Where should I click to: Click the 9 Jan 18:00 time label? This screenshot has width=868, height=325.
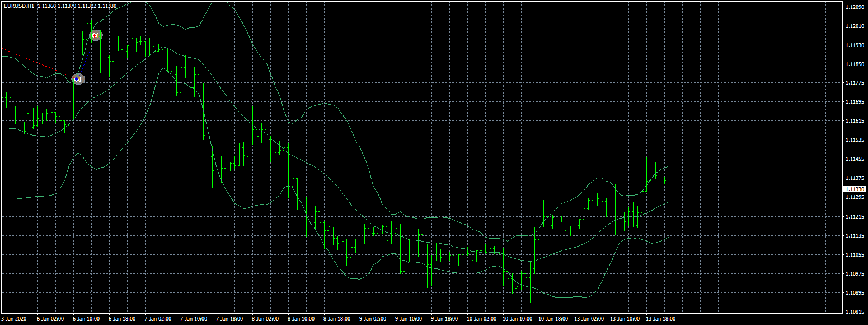coord(444,318)
